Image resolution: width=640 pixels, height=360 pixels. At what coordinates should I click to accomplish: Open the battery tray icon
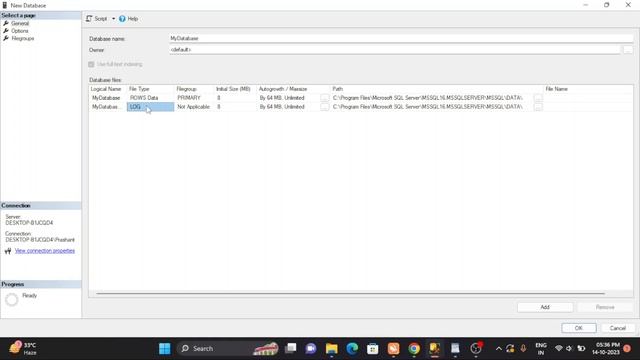tap(581, 349)
